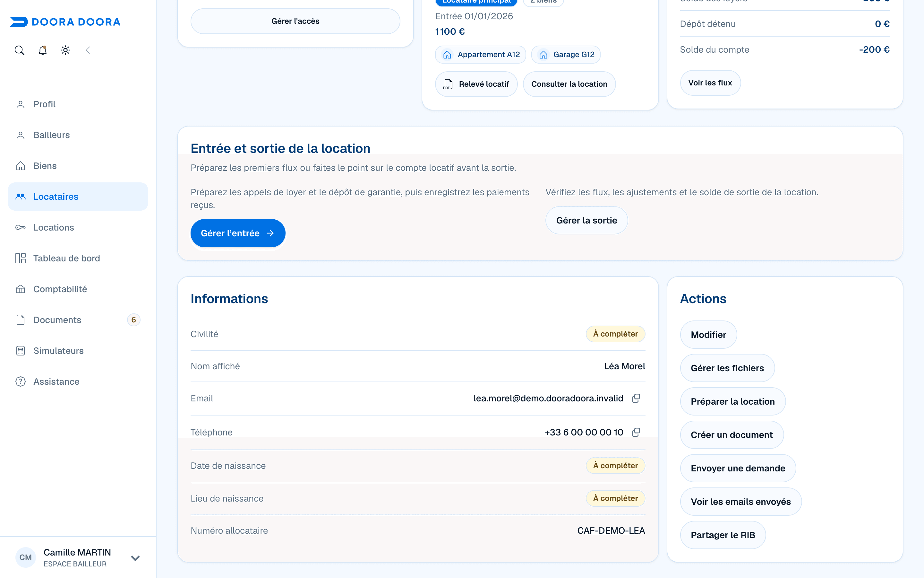The image size is (924, 578).
Task: Copy the phone number icon
Action: [x=636, y=432]
